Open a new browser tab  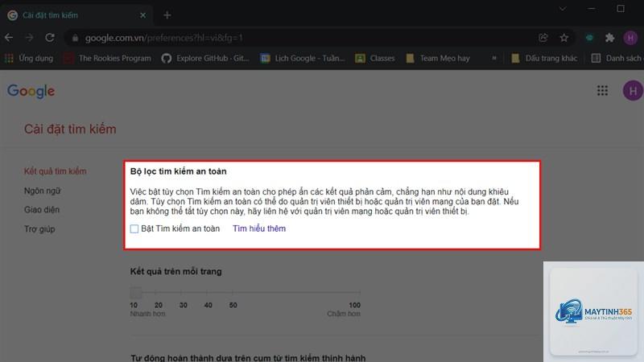(x=167, y=15)
